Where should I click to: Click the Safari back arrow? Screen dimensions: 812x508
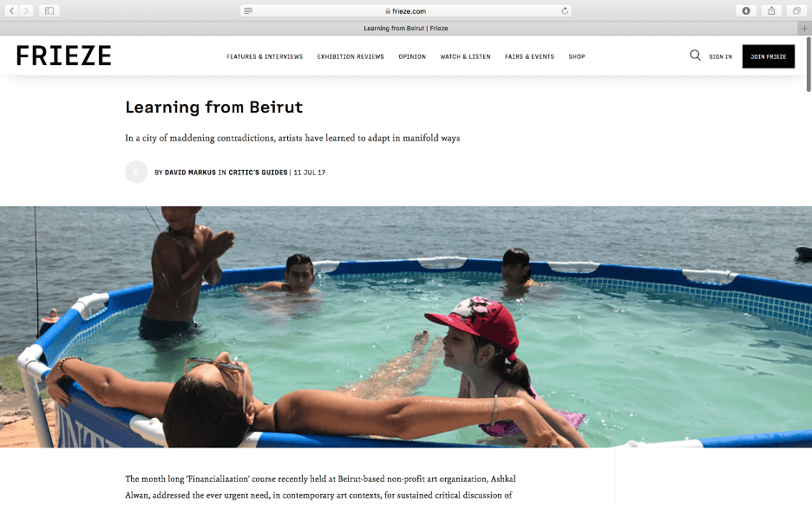[12, 11]
